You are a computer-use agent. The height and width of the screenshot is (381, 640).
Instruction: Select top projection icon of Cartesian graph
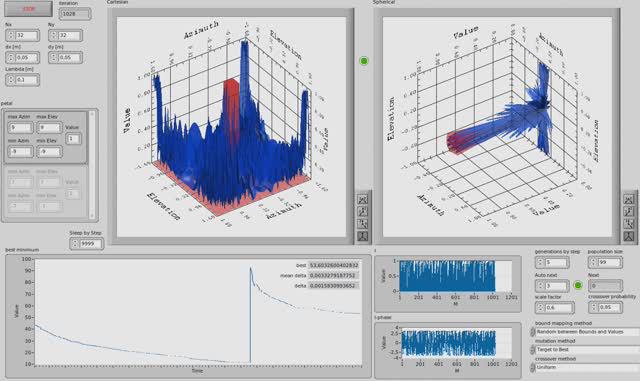tap(362, 199)
